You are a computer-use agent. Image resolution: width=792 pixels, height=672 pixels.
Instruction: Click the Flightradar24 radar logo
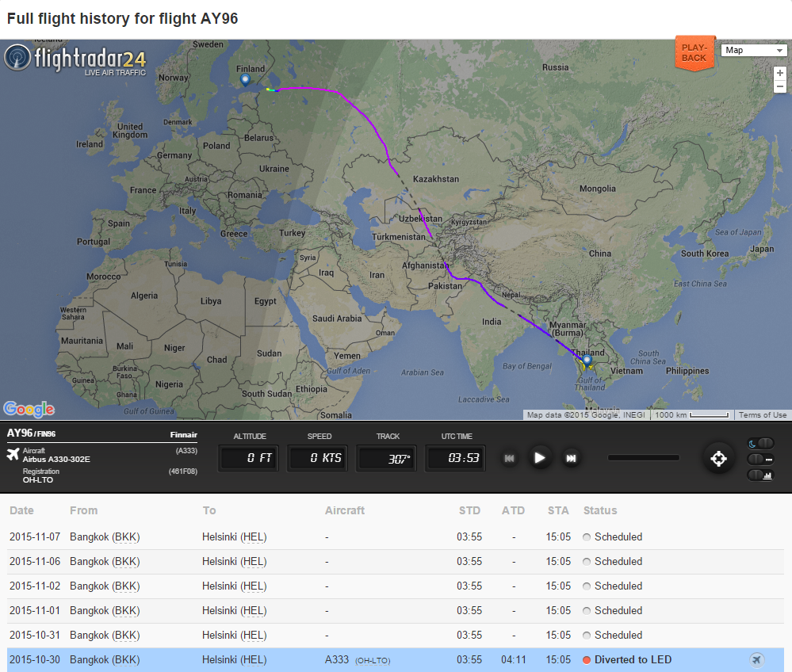pyautogui.click(x=17, y=58)
